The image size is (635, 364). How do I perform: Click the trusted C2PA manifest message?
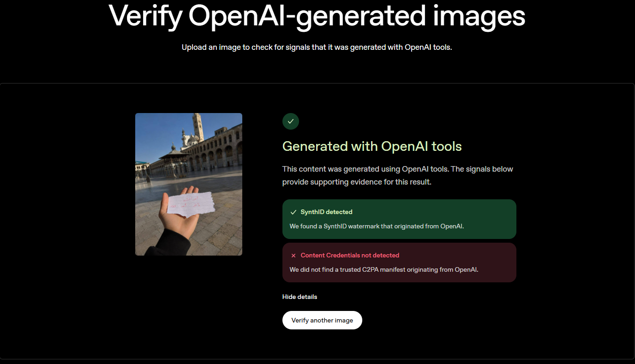383,269
